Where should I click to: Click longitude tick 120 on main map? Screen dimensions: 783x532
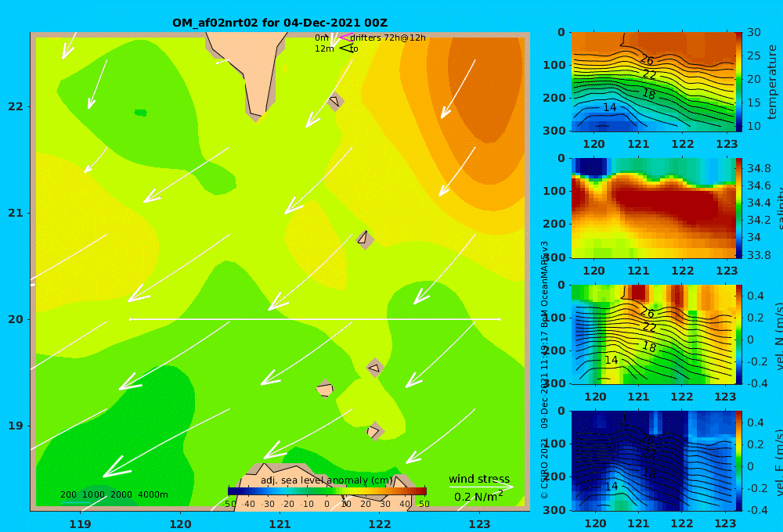tap(180, 524)
